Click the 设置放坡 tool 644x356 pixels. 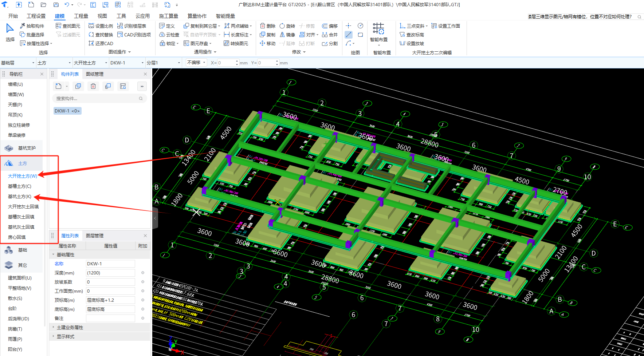coord(412,43)
